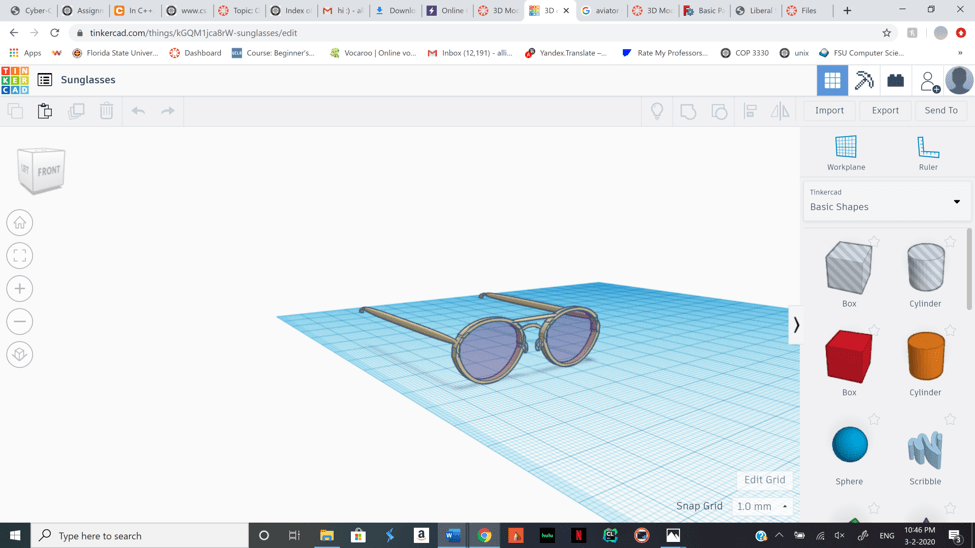Open the Blocks pickaxe mode
Screen dimensions: 975x548
(x=864, y=80)
